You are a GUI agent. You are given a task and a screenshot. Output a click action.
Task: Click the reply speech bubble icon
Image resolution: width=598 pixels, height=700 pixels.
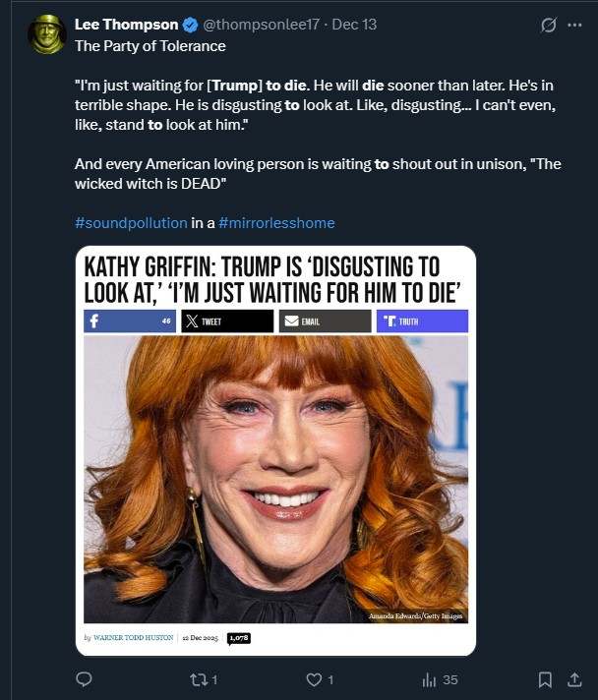point(85,679)
